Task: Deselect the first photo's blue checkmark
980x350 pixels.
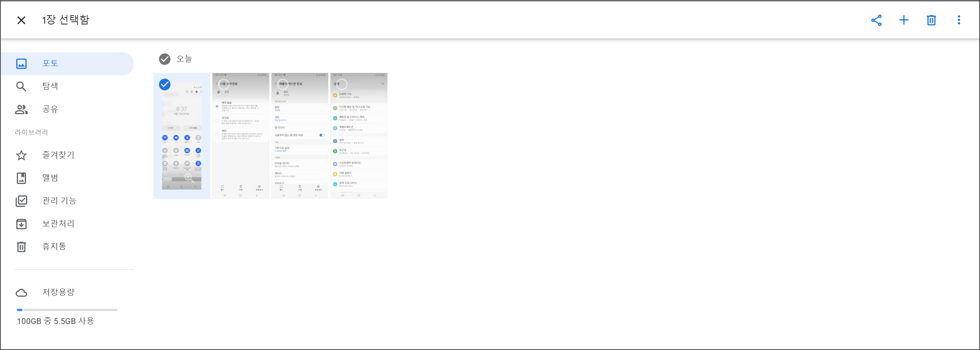Action: tap(165, 84)
